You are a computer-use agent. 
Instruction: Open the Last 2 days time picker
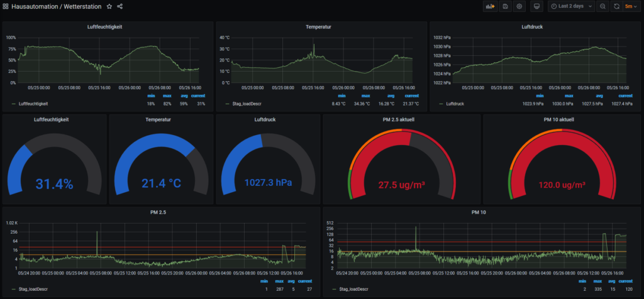click(x=571, y=6)
